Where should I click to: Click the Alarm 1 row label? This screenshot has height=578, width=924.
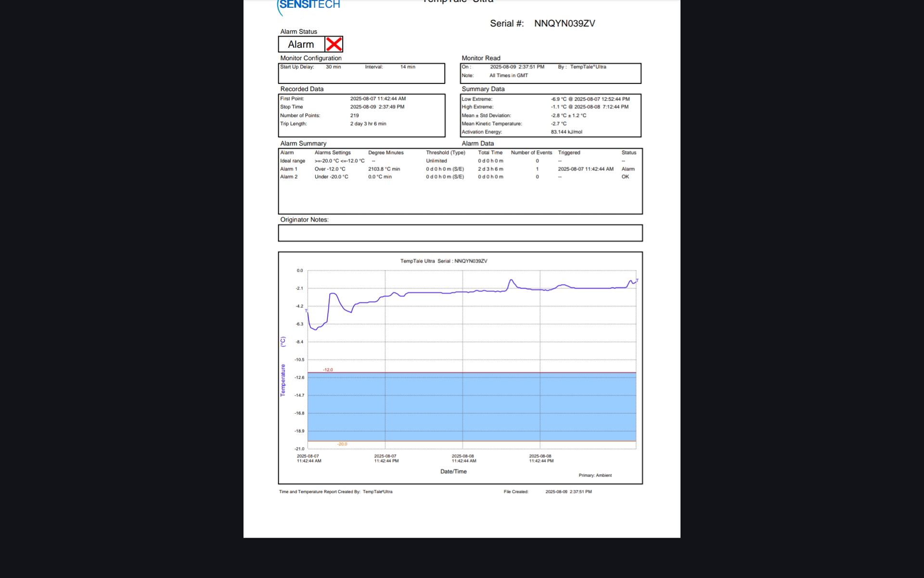(289, 169)
